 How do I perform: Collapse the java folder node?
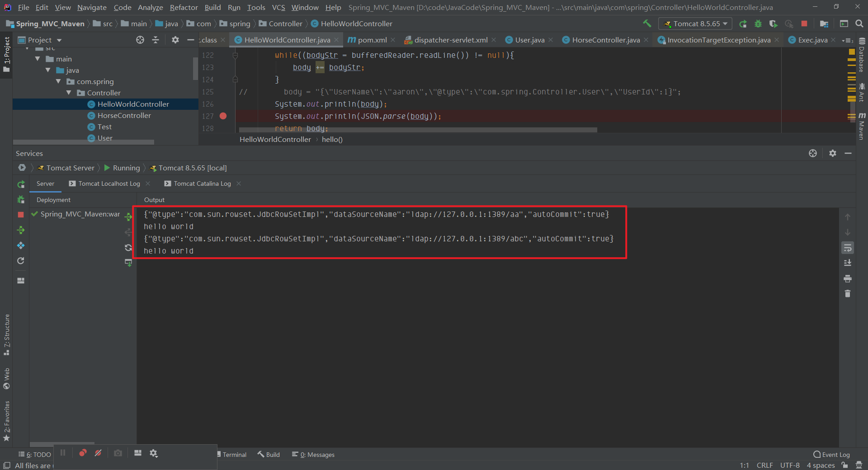tap(48, 70)
